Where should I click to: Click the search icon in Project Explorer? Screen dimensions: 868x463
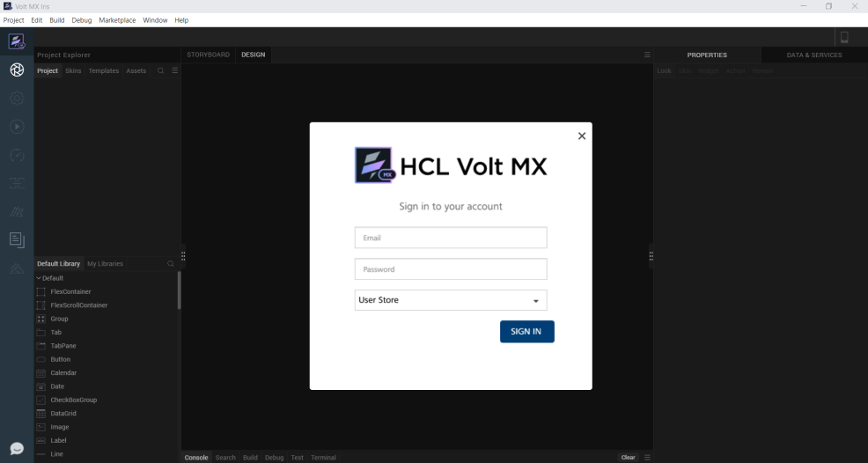point(160,71)
